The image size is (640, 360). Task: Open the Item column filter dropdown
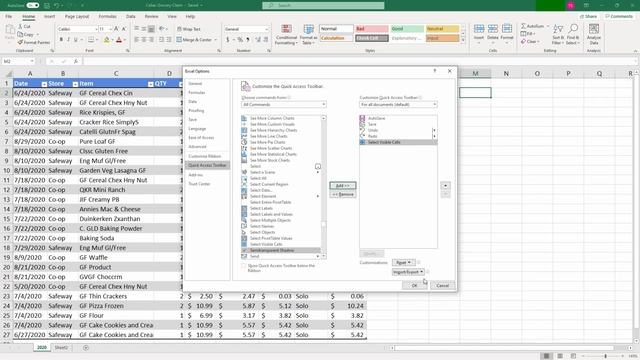coord(151,84)
